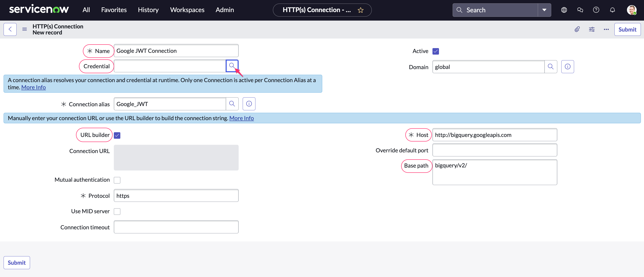This screenshot has height=277, width=644.
Task: Enable the Mutual authentication checkbox
Action: pos(117,180)
